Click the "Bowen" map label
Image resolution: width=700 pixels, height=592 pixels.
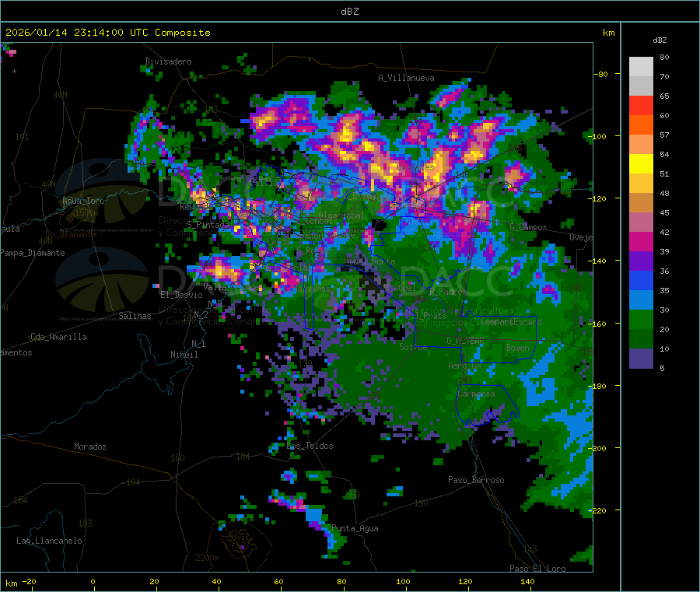pos(518,348)
